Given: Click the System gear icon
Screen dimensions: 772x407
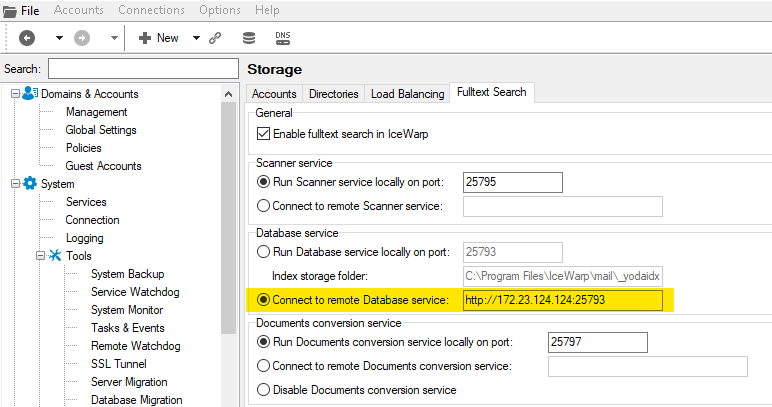Looking at the screenshot, I should pos(30,183).
